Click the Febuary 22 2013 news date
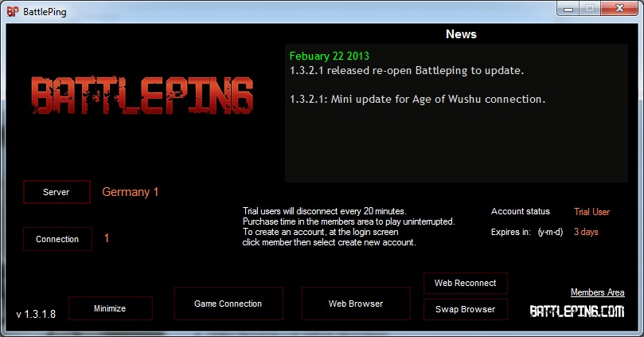This screenshot has height=337, width=644. (x=330, y=56)
